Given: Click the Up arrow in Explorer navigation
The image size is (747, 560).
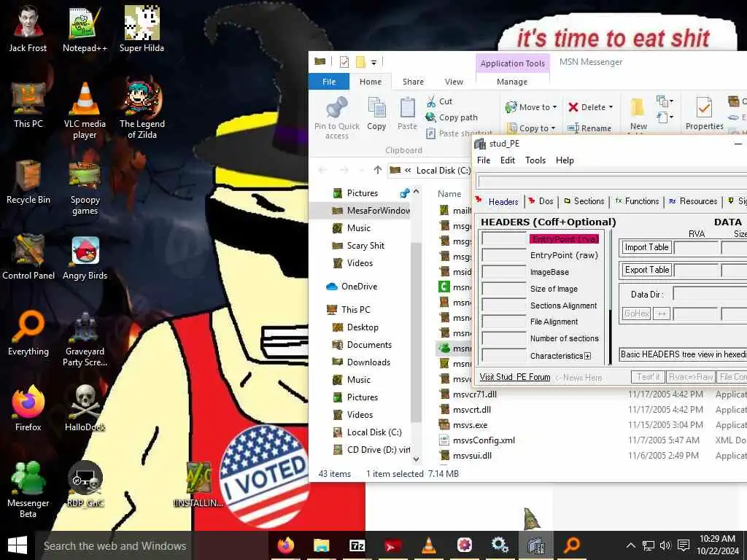Looking at the screenshot, I should click(378, 170).
